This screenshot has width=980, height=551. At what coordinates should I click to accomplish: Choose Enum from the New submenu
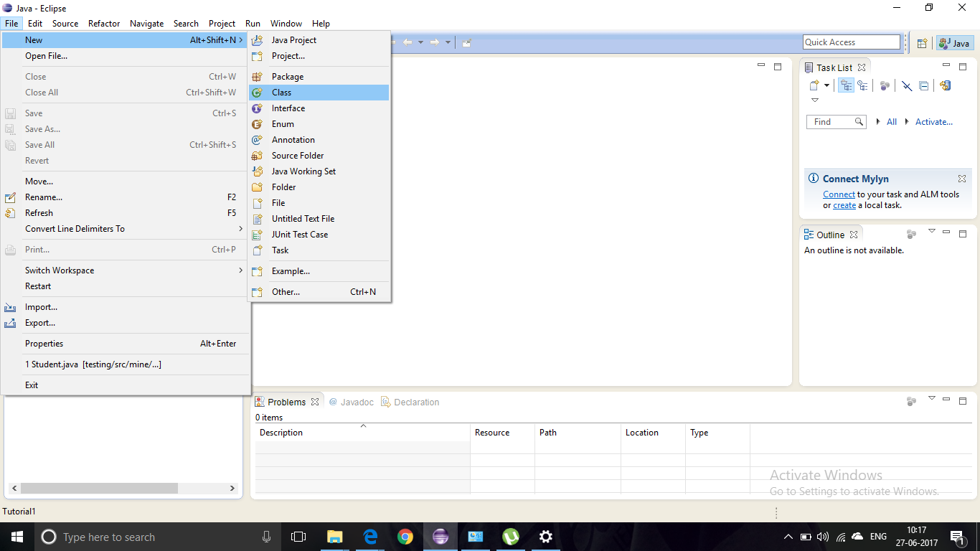point(319,124)
